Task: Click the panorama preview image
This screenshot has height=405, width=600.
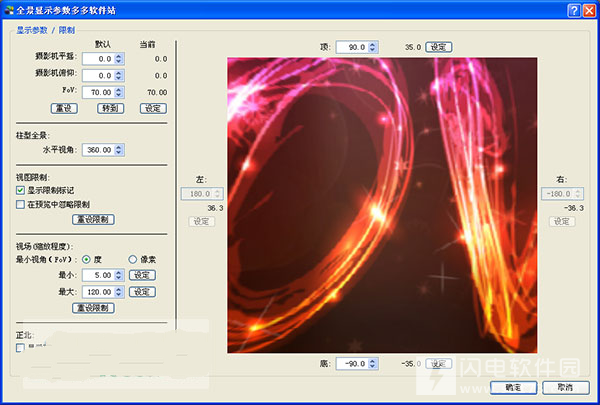Action: [382, 205]
